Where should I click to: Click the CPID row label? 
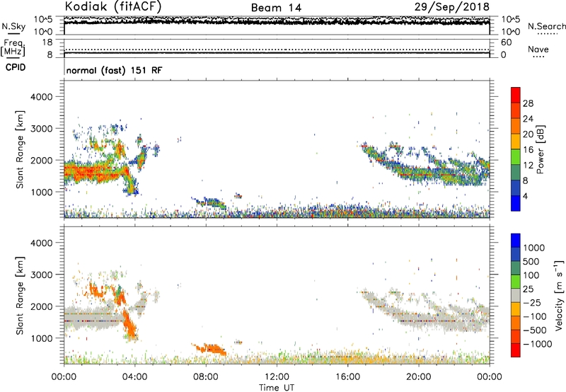tap(16, 67)
